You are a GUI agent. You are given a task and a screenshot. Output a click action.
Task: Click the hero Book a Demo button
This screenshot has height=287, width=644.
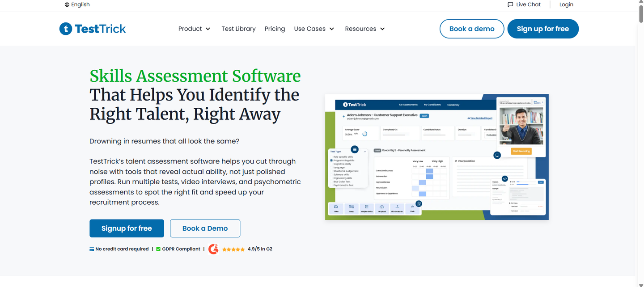point(205,228)
